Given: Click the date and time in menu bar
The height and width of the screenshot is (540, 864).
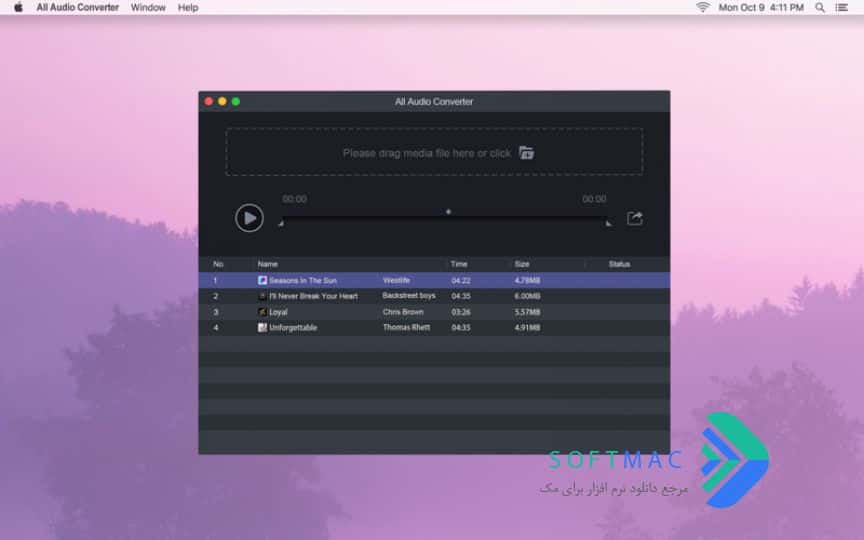Looking at the screenshot, I should coord(761,7).
